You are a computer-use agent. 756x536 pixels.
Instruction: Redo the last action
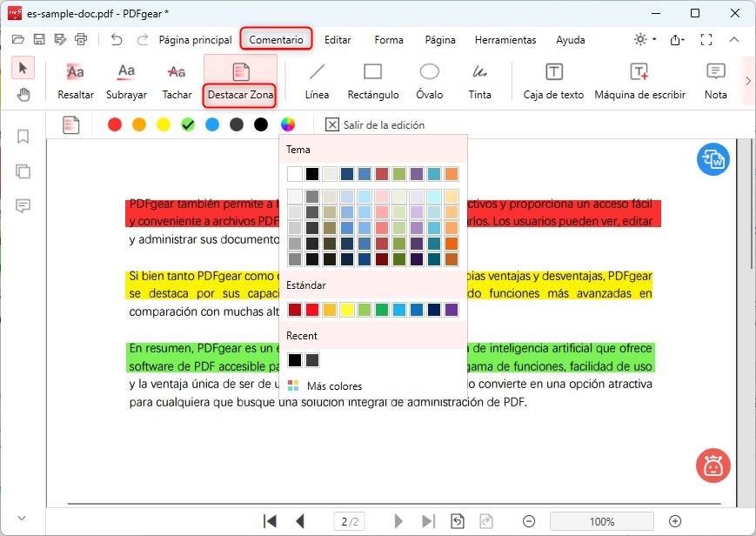142,39
